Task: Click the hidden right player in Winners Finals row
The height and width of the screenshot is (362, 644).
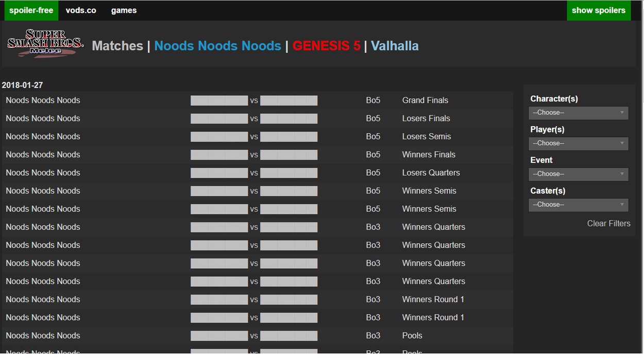Action: (x=289, y=154)
